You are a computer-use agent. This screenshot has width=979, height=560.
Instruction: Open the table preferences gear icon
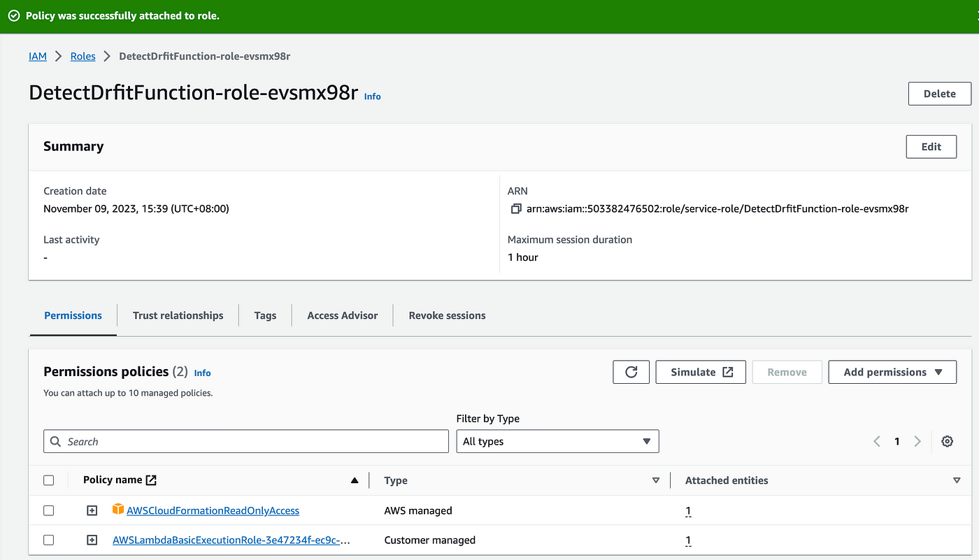[947, 441]
